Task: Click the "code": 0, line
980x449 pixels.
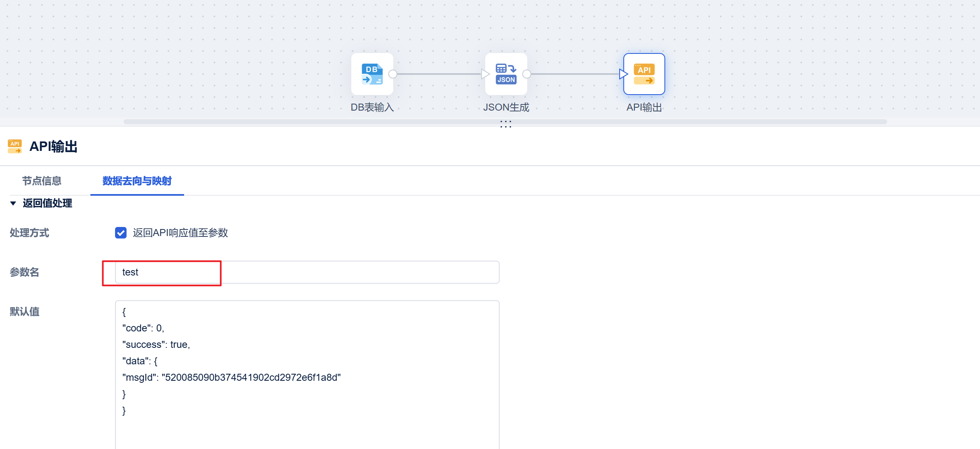Action: (x=143, y=328)
